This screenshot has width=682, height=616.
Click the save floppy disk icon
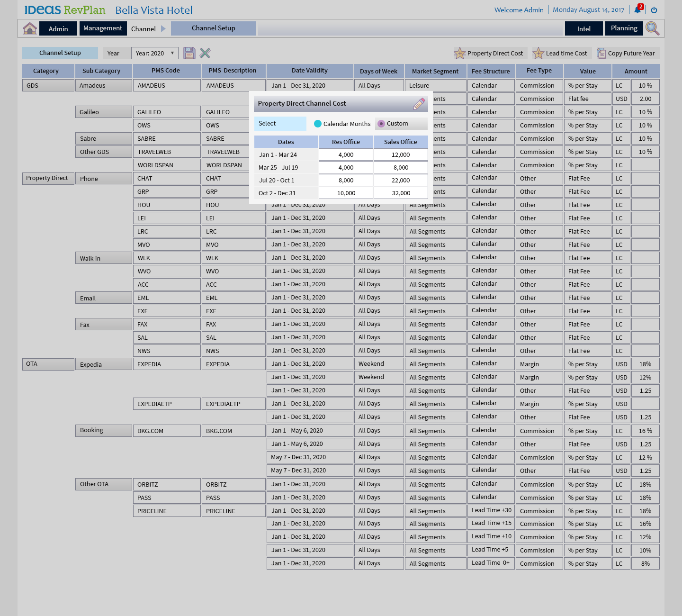[189, 53]
